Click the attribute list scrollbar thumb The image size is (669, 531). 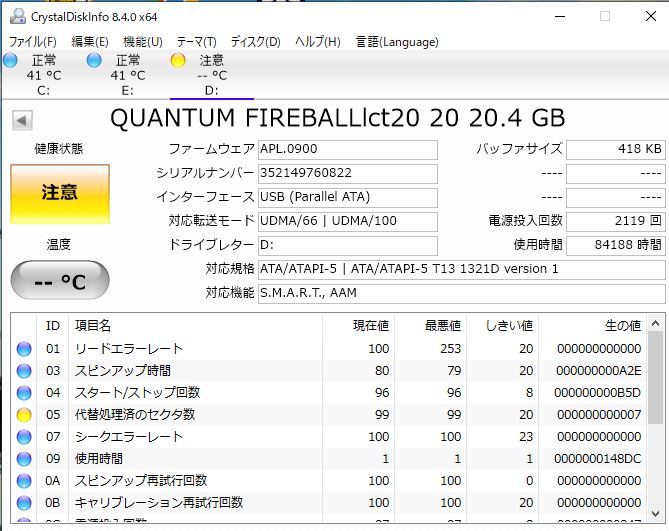655,378
